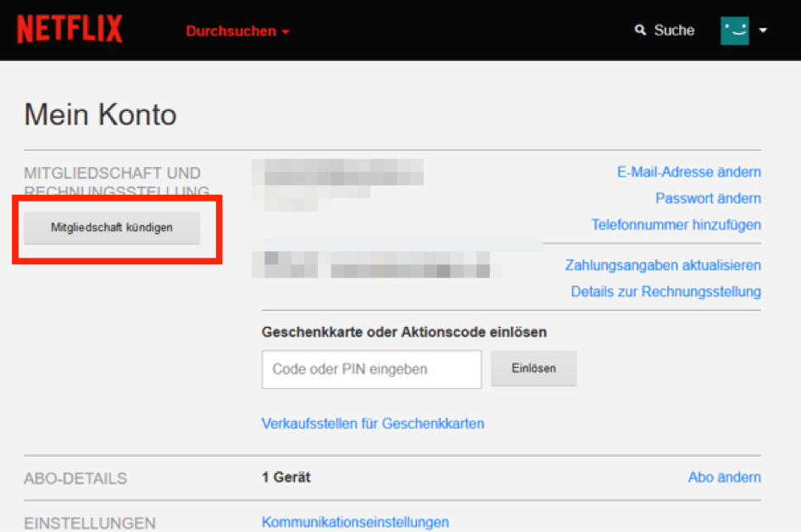Select Passwort ändern
This screenshot has height=532, width=801.
tap(709, 197)
